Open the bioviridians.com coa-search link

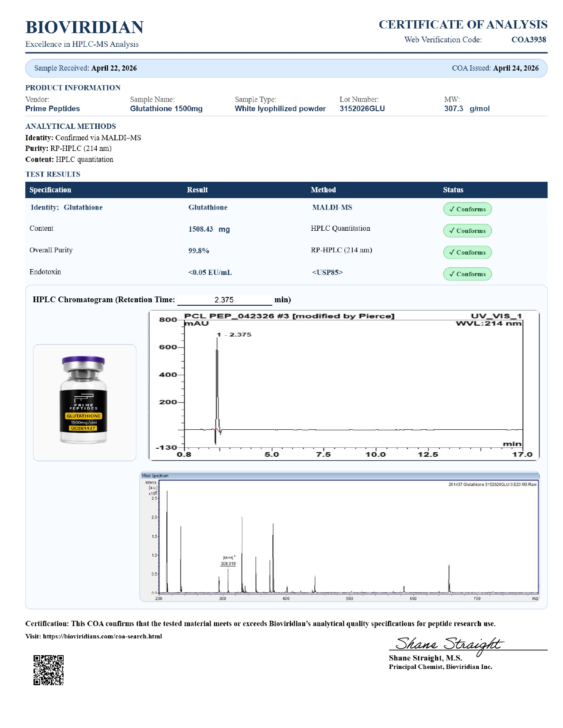point(102,637)
